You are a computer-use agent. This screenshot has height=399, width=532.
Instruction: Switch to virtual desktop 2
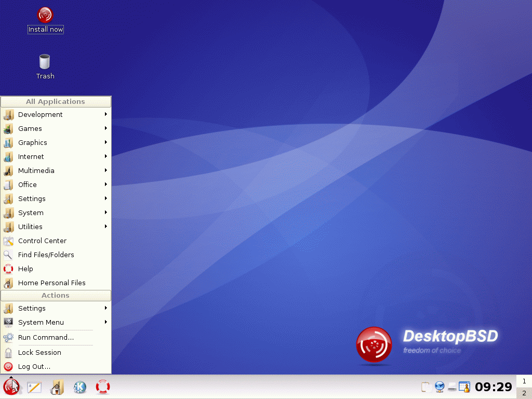[x=524, y=393]
